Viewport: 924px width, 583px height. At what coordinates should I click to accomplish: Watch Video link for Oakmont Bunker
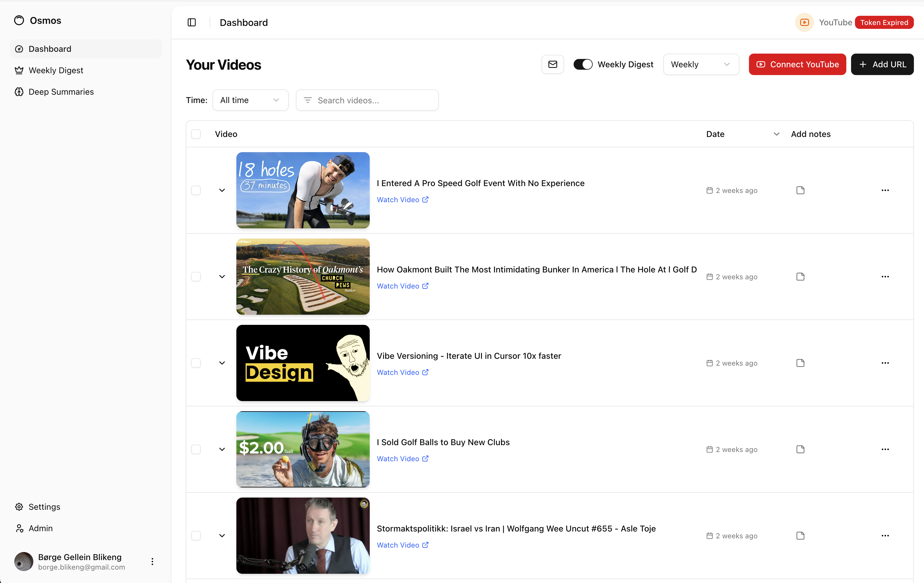(x=402, y=286)
